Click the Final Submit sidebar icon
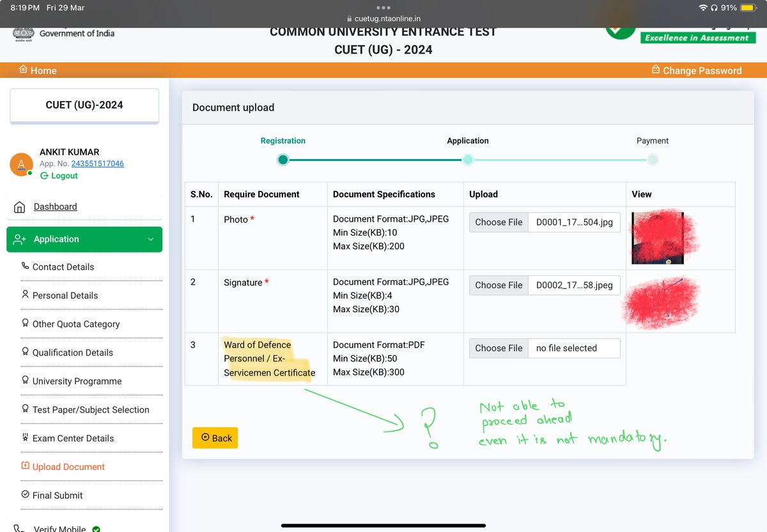The height and width of the screenshot is (532, 767). click(24, 495)
